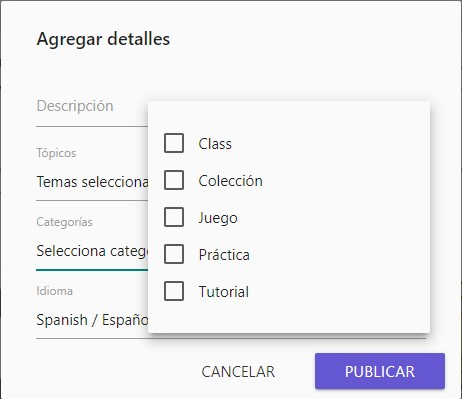Select the Tutorial option text label
The height and width of the screenshot is (399, 462).
click(224, 292)
